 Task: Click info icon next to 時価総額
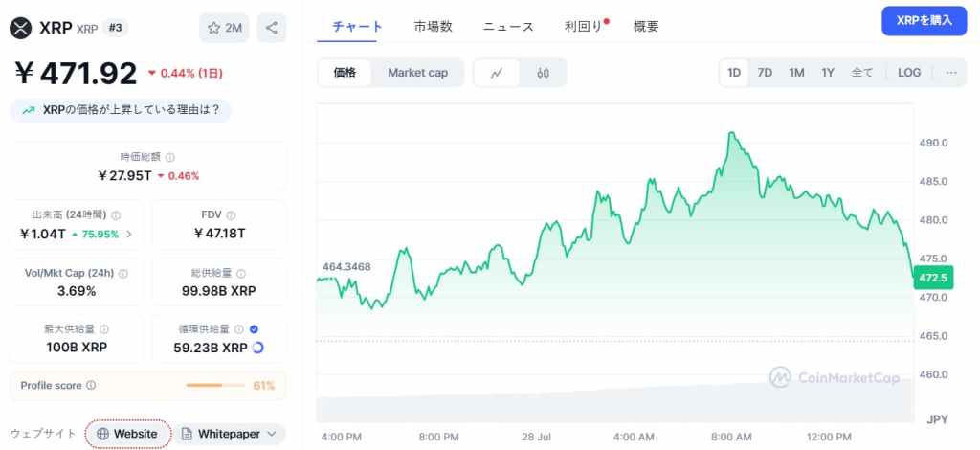point(170,157)
